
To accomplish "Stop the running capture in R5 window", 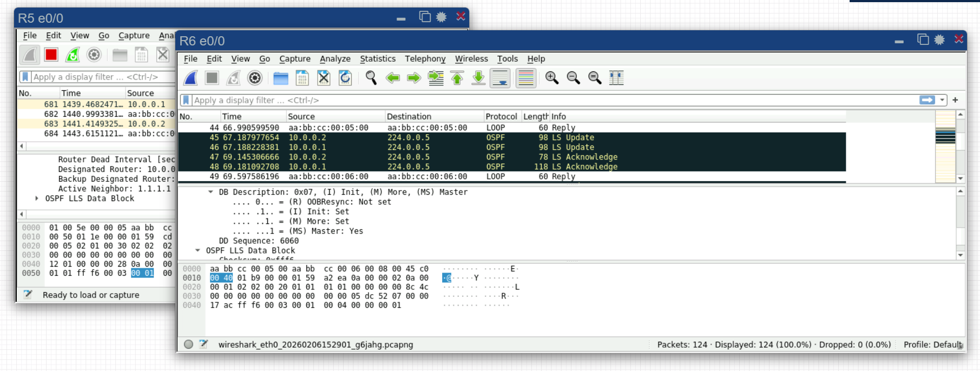I will (x=51, y=55).
